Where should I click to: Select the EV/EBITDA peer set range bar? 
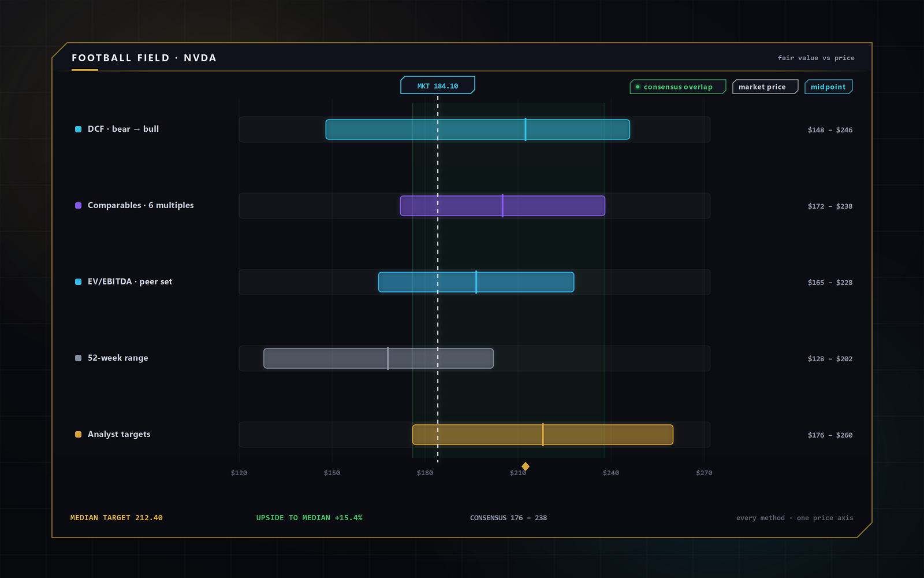point(476,282)
